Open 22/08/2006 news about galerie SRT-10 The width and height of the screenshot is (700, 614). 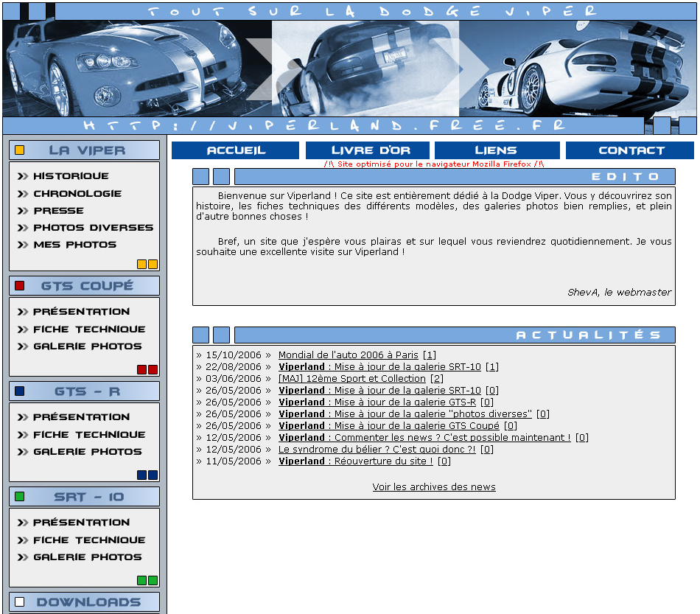coord(379,366)
